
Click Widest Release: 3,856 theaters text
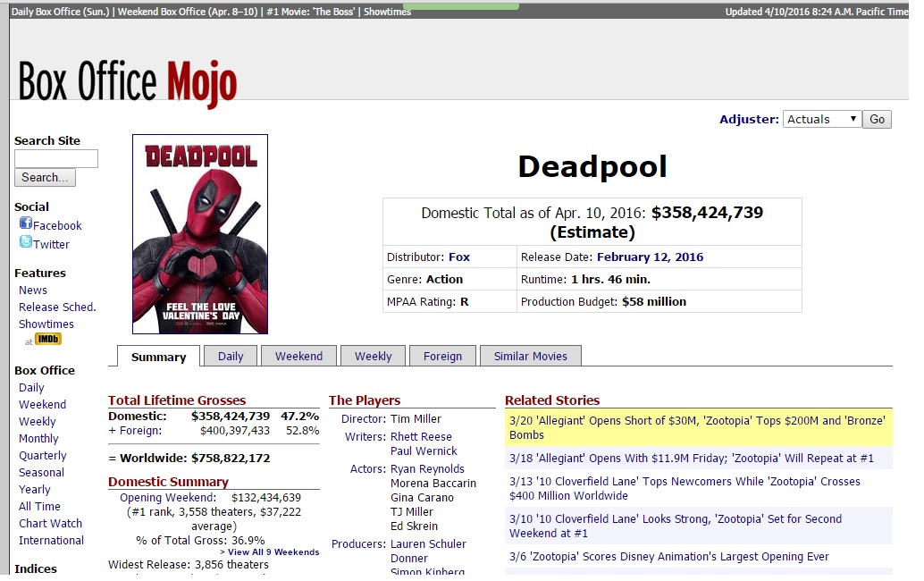188,565
